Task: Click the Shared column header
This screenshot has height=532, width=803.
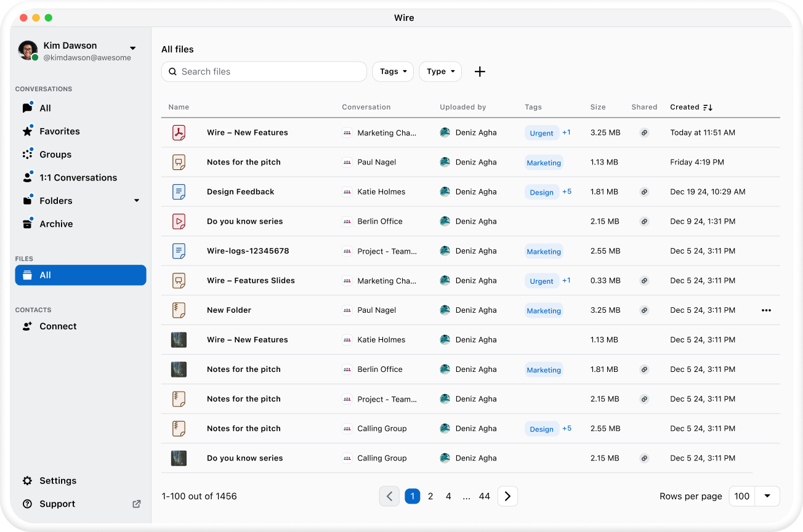Action: pyautogui.click(x=644, y=107)
